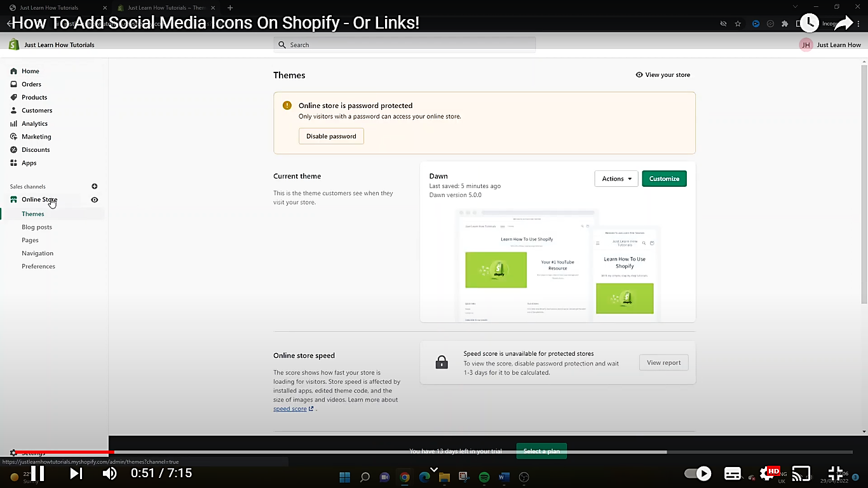Focus the Shopify admin Search field

pyautogui.click(x=405, y=44)
